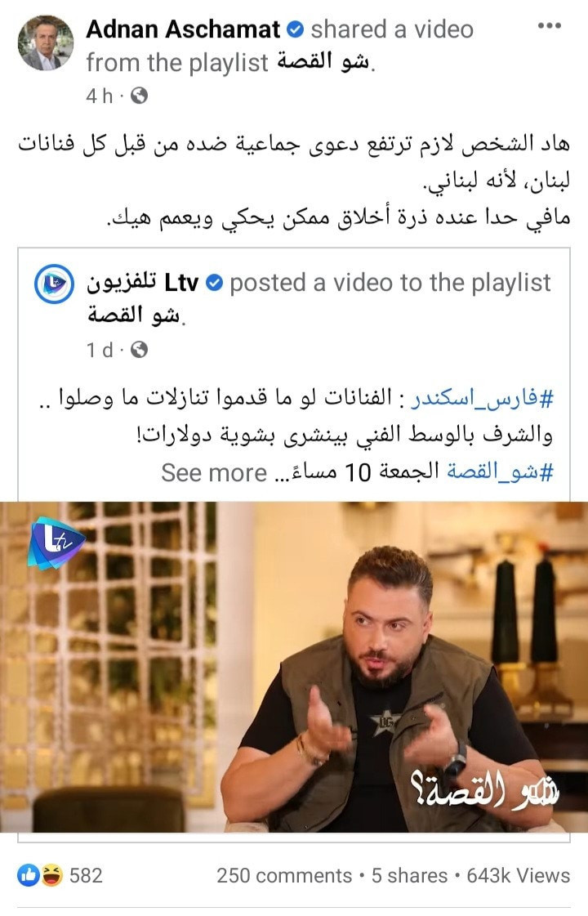Click the verified badge next to Ltv
The width and height of the screenshot is (588, 916).
tap(215, 284)
